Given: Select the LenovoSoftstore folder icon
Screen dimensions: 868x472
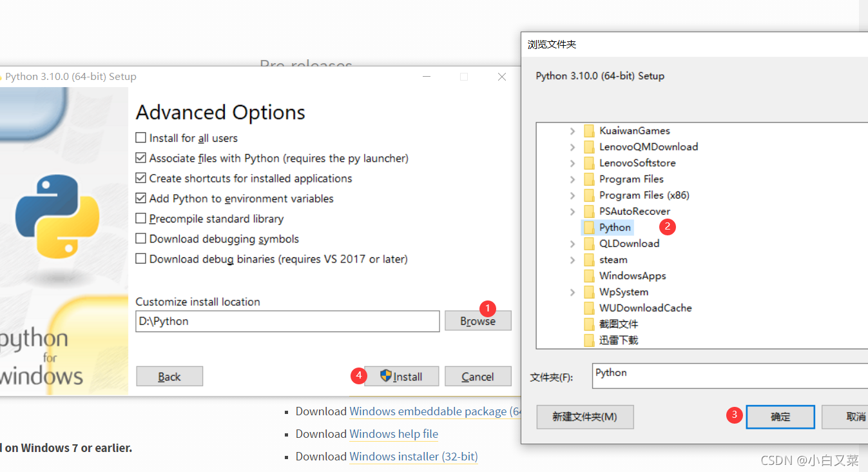Looking at the screenshot, I should point(589,163).
